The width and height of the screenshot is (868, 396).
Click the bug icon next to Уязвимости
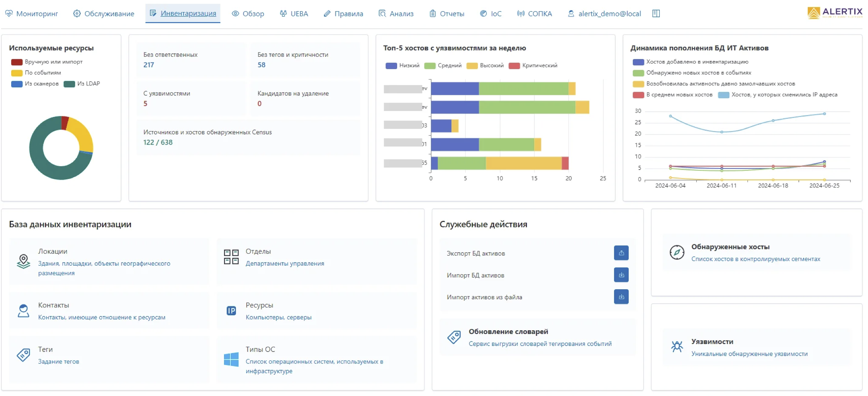[x=677, y=347]
